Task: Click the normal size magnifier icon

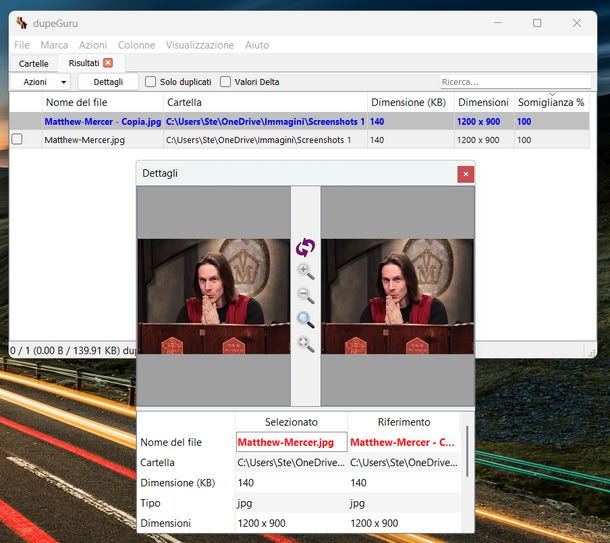Action: [305, 344]
